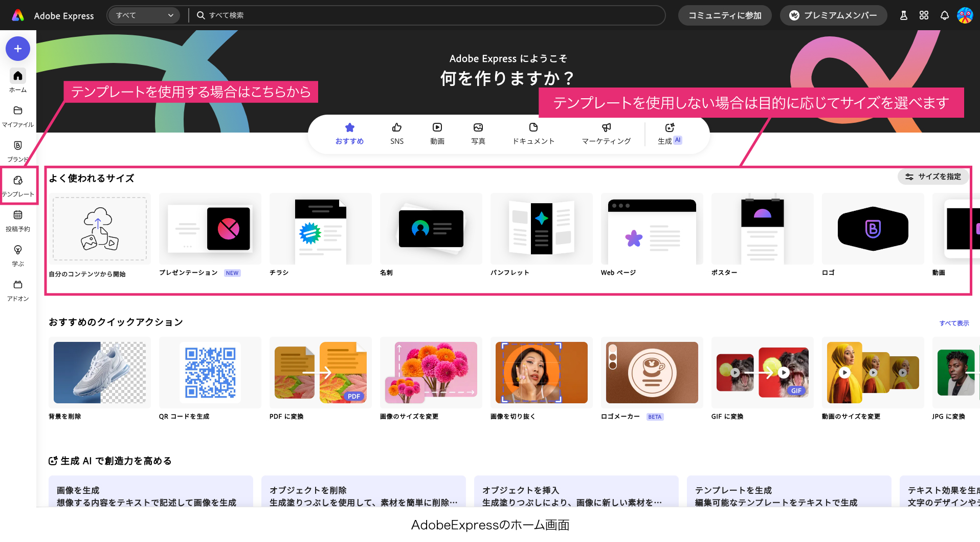Switch to the SNS tab
The height and width of the screenshot is (542, 980).
click(397, 133)
